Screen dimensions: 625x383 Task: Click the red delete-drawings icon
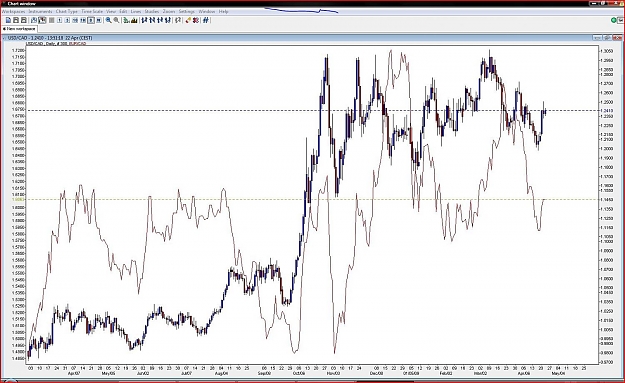point(196,20)
